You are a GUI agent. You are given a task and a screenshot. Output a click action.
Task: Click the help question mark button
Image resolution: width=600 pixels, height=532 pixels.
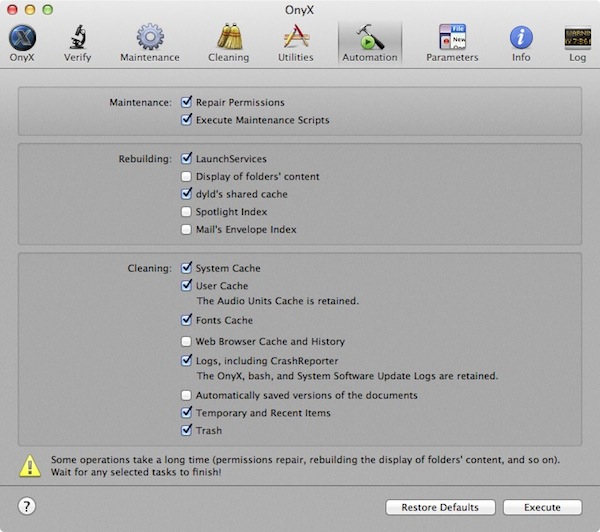(x=27, y=506)
